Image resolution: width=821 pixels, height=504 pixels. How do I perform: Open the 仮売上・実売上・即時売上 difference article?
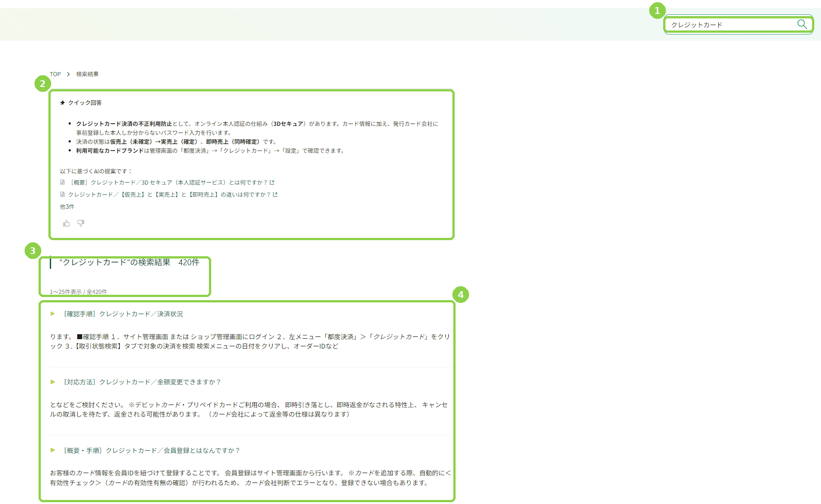click(169, 194)
